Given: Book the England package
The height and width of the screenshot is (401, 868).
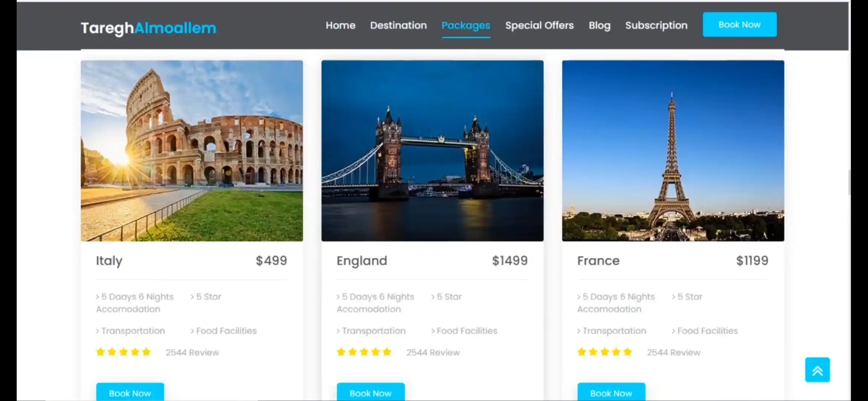Looking at the screenshot, I should 370,392.
